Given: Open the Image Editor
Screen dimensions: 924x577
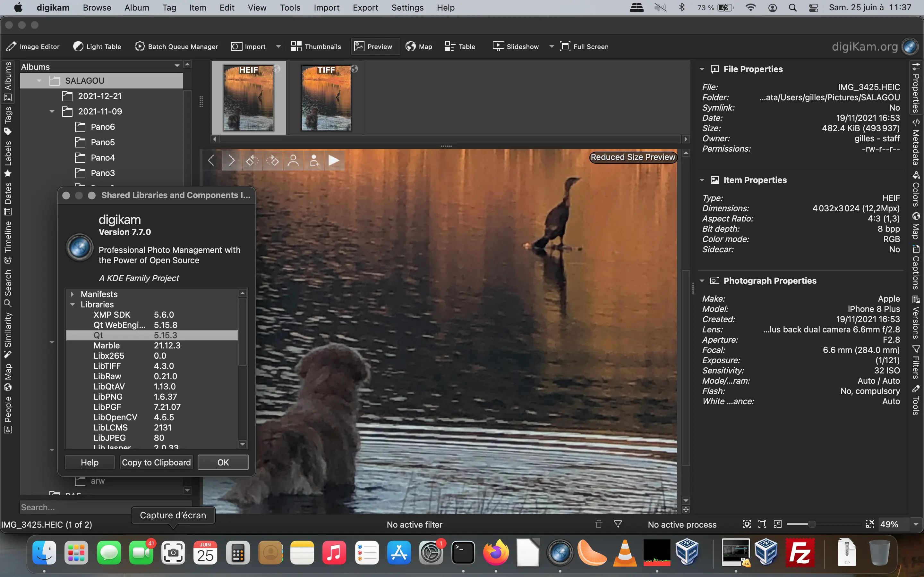Looking at the screenshot, I should (x=34, y=46).
